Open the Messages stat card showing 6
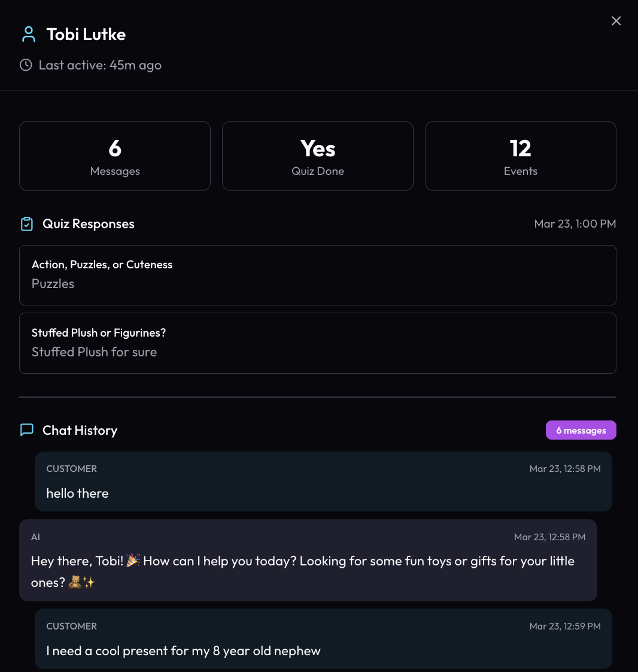Image resolution: width=638 pixels, height=672 pixels. point(115,156)
